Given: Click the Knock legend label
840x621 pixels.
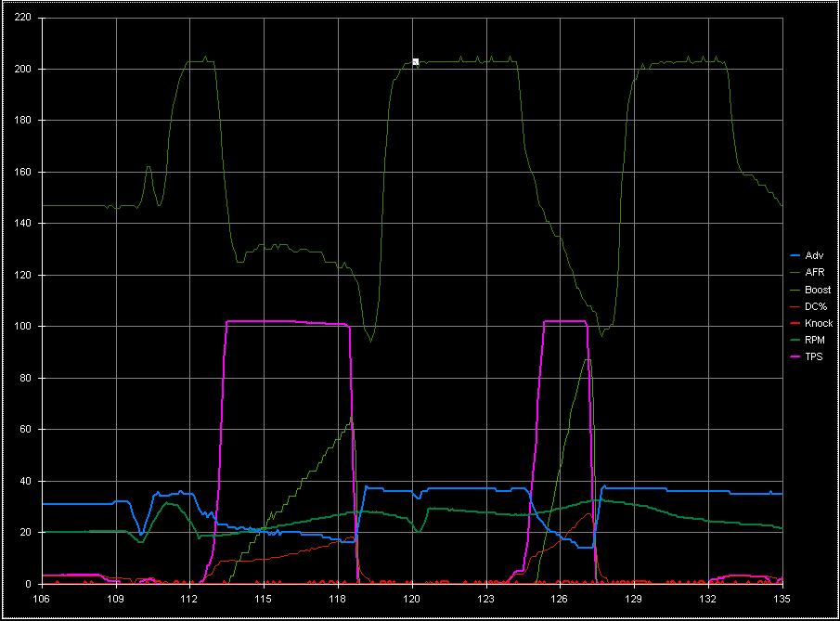Looking at the screenshot, I should click(819, 323).
